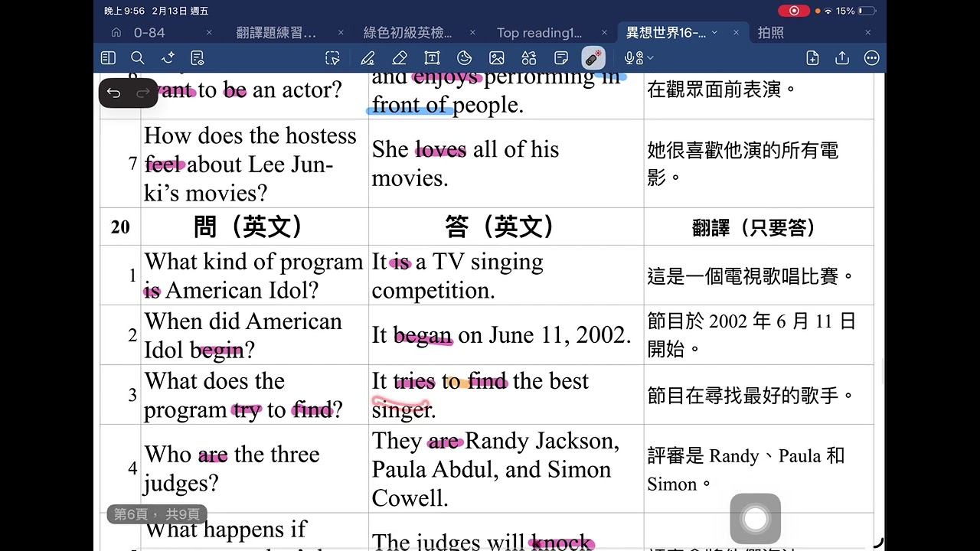Switch to the 拍照 tab
Viewport: 980px width, 551px height.
770,33
